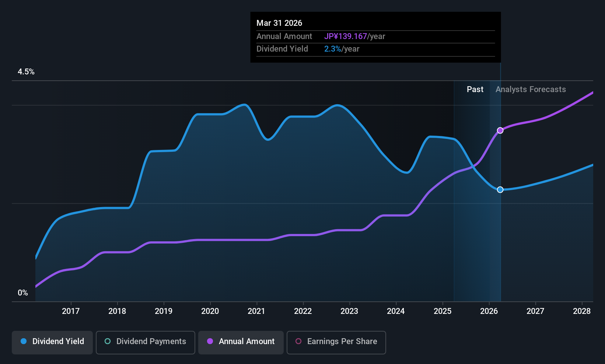The width and height of the screenshot is (605, 364).
Task: Click the pink ring in Earnings Per Share legend
Action: tap(298, 341)
